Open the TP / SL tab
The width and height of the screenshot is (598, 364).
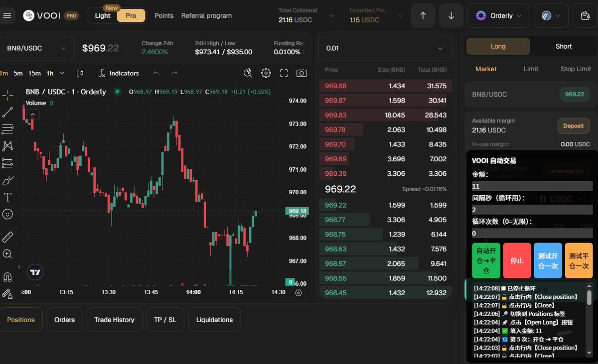tap(165, 320)
